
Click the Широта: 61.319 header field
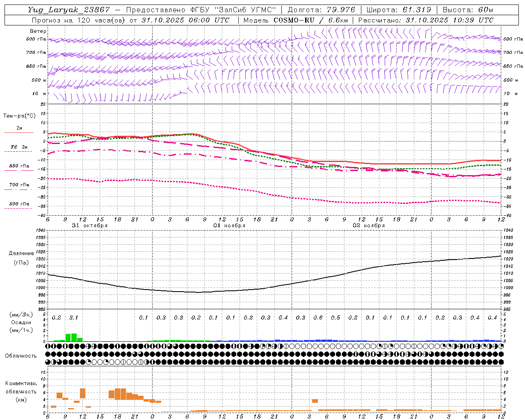tap(399, 10)
